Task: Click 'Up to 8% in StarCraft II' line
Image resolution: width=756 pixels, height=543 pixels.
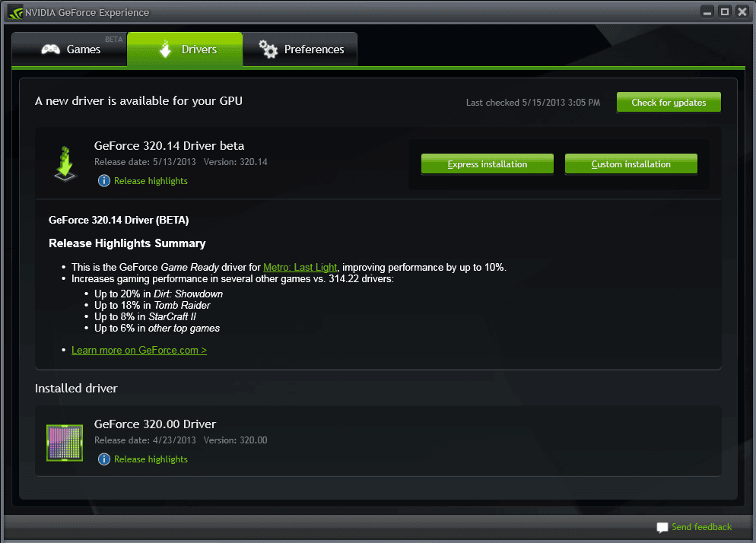Action: point(145,317)
